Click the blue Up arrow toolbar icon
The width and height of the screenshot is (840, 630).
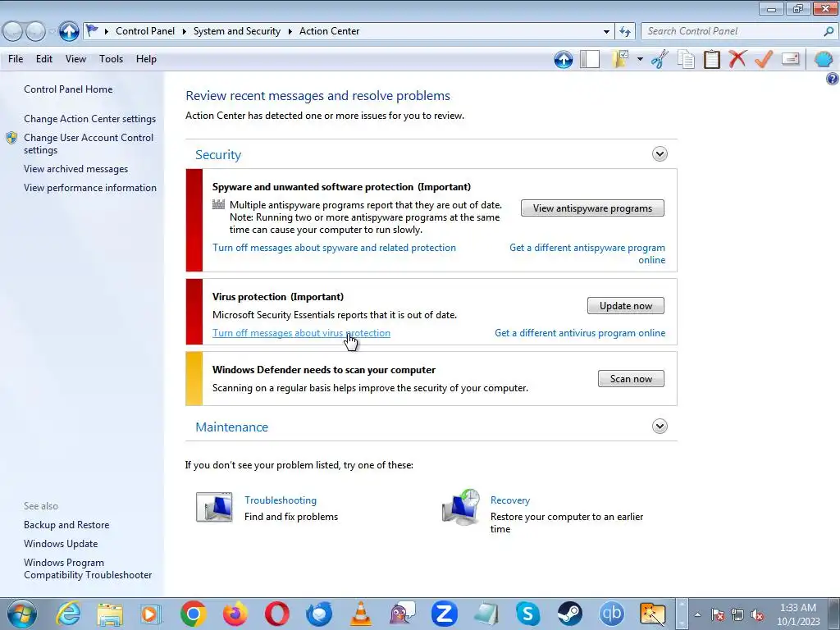563,59
